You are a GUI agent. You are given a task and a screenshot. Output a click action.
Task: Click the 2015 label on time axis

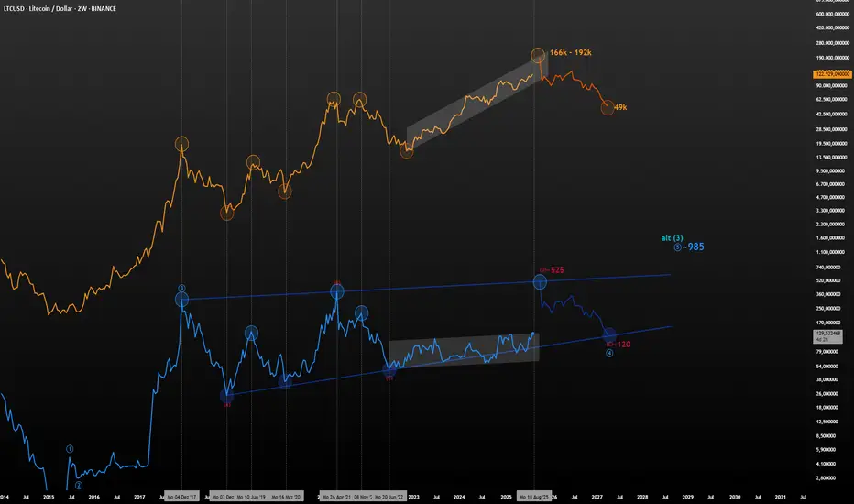pos(49,497)
